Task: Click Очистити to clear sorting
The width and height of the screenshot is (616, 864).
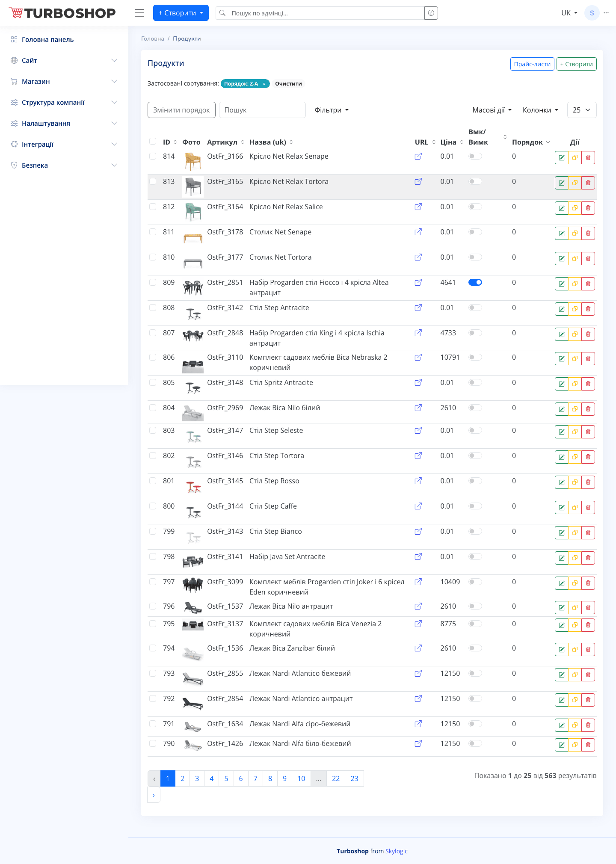Action: pyautogui.click(x=288, y=84)
